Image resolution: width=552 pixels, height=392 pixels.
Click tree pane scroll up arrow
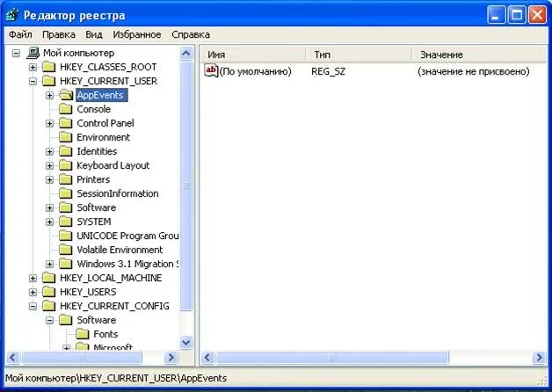(x=185, y=53)
